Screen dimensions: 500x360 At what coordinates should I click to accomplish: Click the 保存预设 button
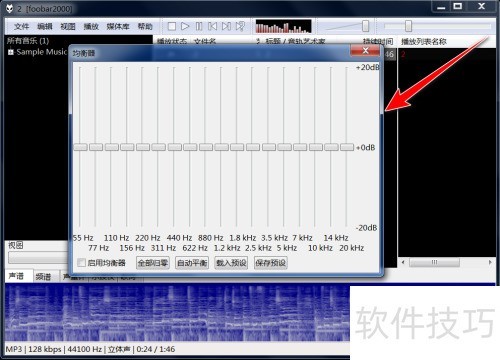pos(270,263)
